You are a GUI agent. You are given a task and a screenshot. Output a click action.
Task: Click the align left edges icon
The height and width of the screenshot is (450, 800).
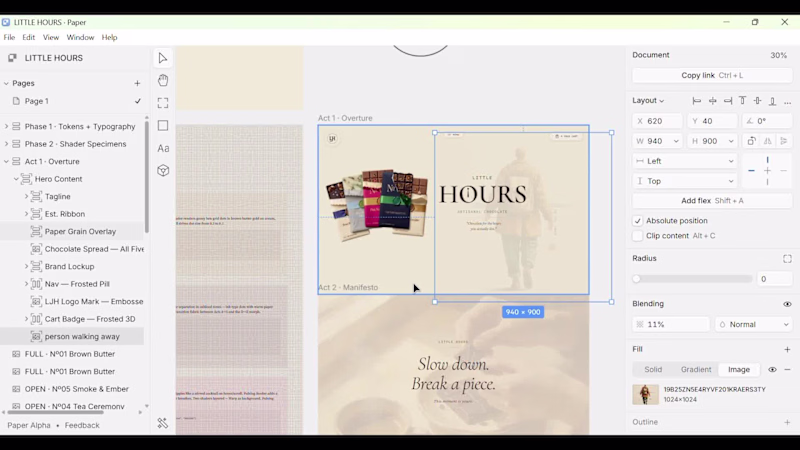point(697,101)
